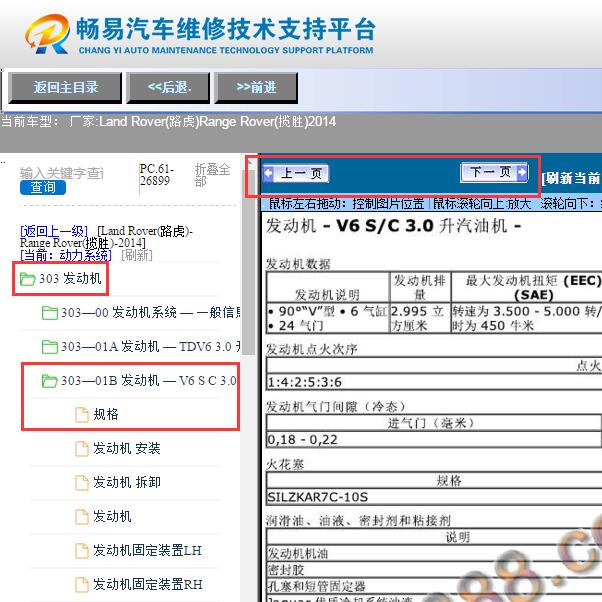
Task: Open the 发动机固定装置LH document
Action: pyautogui.click(x=147, y=550)
